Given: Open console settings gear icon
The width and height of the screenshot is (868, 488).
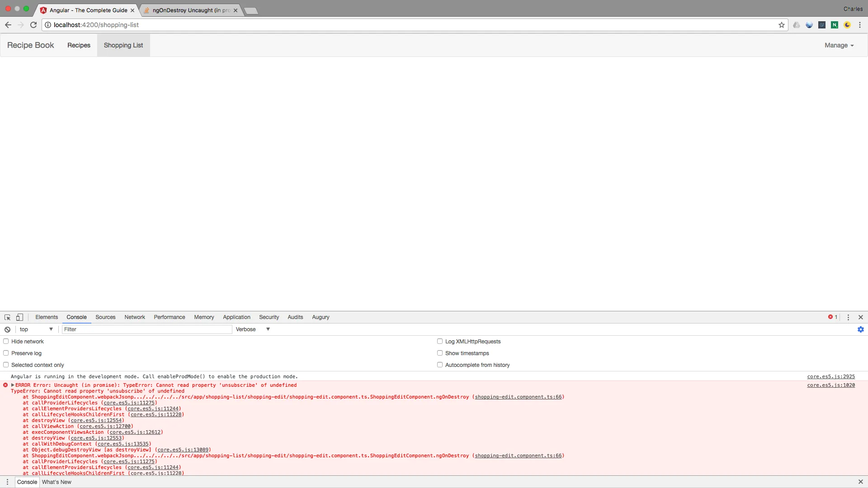Looking at the screenshot, I should (x=860, y=329).
